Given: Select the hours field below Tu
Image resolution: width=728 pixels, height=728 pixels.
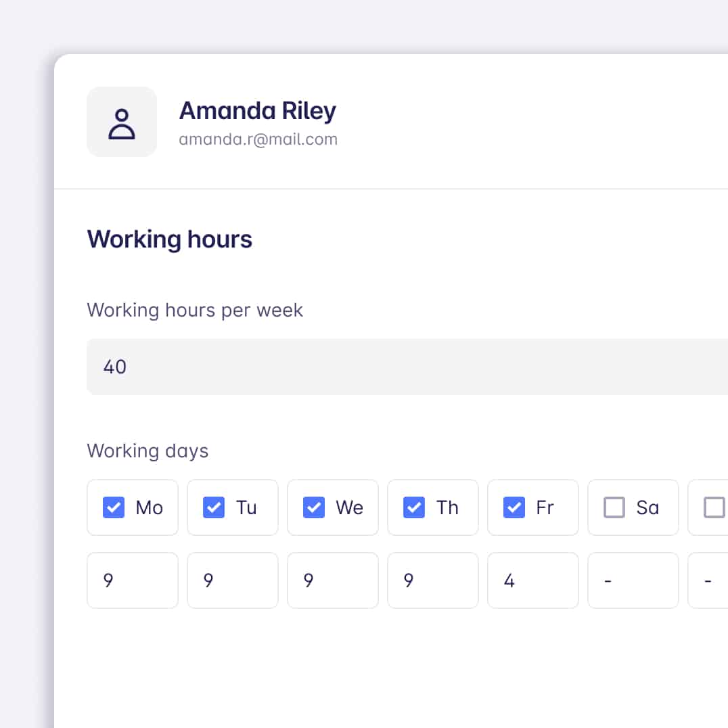Looking at the screenshot, I should coord(233,581).
